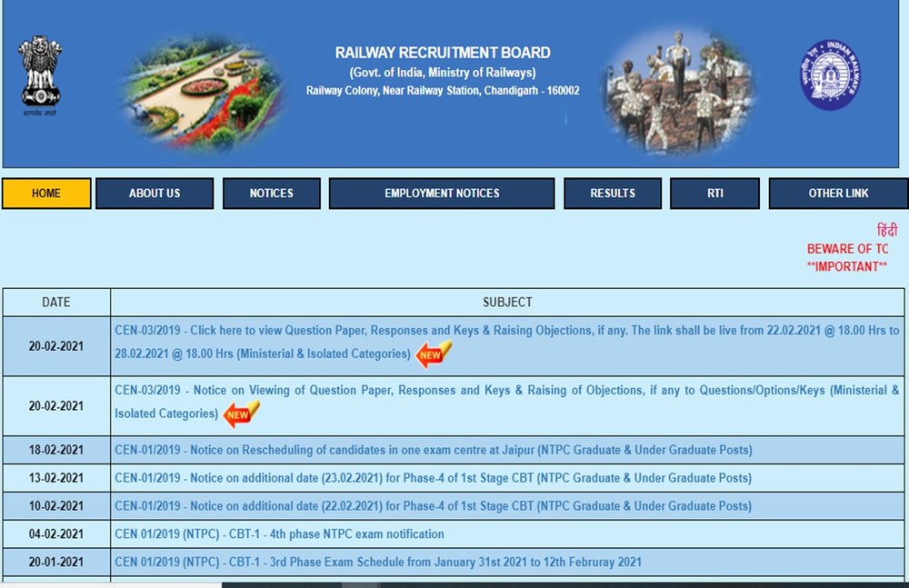Screen dimensions: 909x588
Task: Open notice on Rescheduling candidates at Jaipur
Action: click(433, 450)
